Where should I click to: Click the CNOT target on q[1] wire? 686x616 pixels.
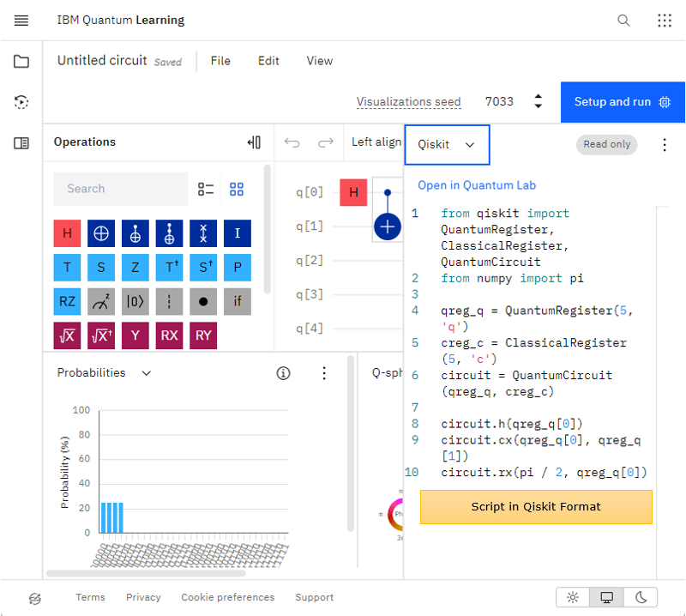pyautogui.click(x=388, y=226)
